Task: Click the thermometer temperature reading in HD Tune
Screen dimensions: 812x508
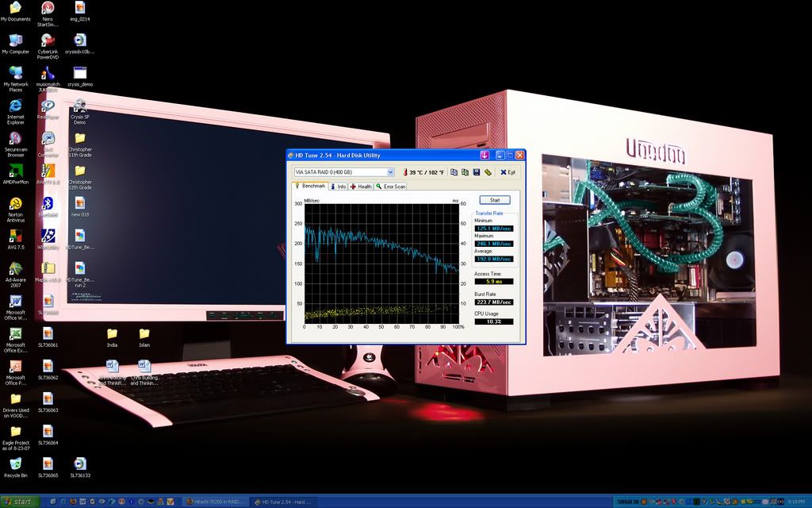Action: click(x=423, y=172)
